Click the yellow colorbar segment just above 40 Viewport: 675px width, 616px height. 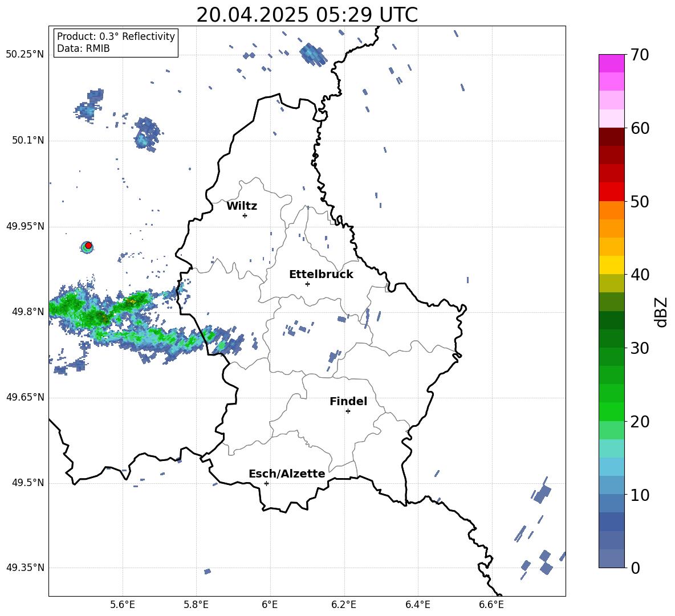pyautogui.click(x=611, y=265)
